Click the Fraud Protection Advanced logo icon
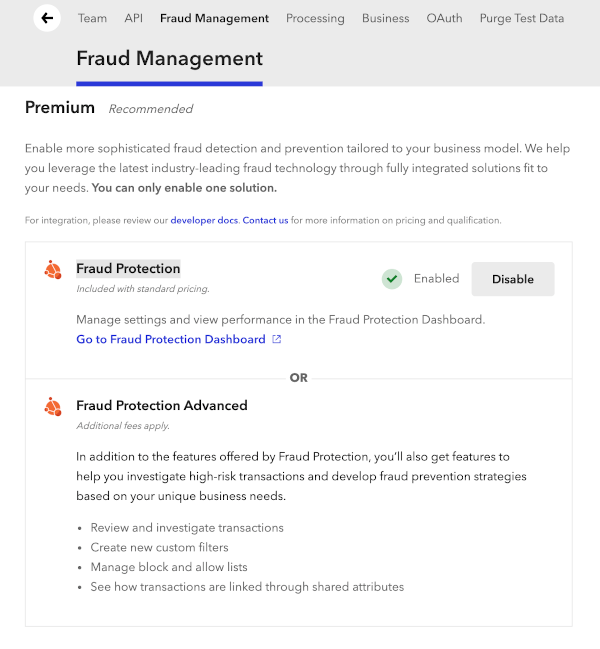This screenshot has height=649, width=600. click(53, 406)
